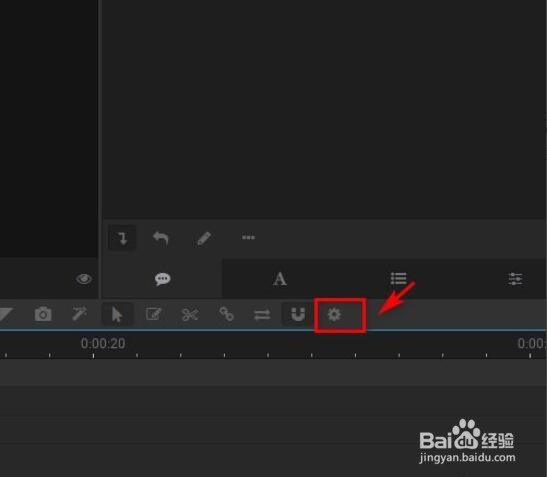Select the arrow pointer tool
547x477 pixels.
(x=117, y=314)
